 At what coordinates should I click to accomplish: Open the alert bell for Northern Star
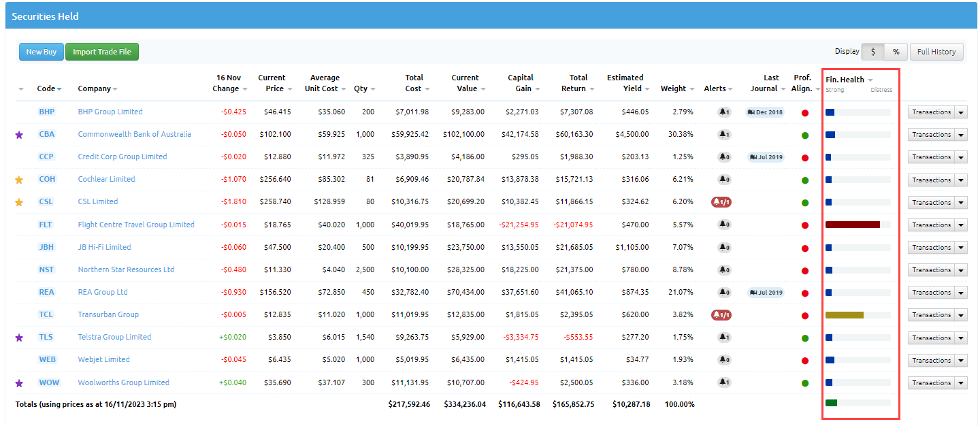pos(724,270)
